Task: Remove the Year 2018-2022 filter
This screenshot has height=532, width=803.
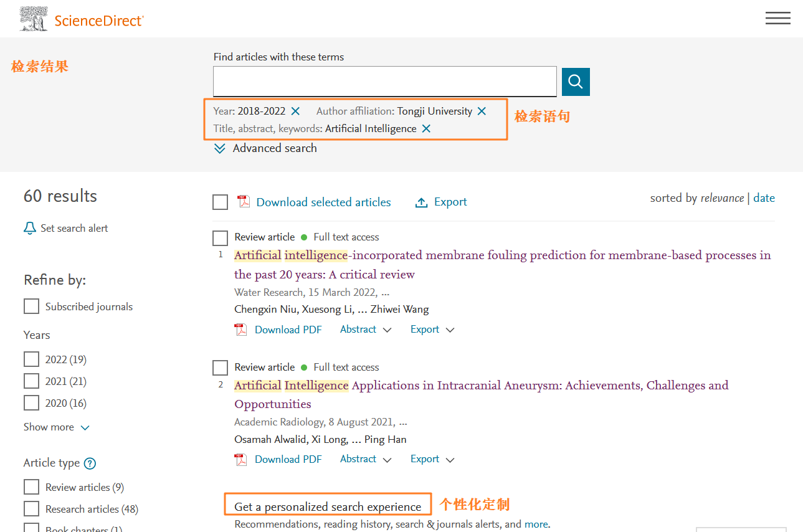Action: [295, 111]
